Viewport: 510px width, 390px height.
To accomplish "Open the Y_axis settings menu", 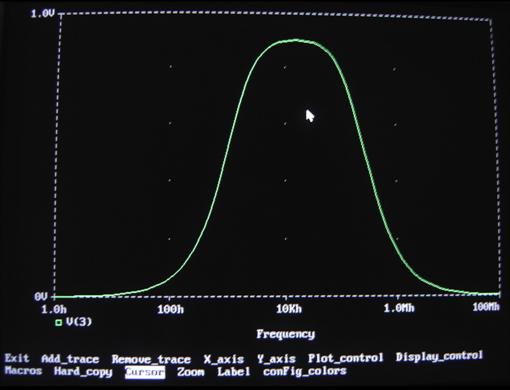I will pyautogui.click(x=276, y=359).
